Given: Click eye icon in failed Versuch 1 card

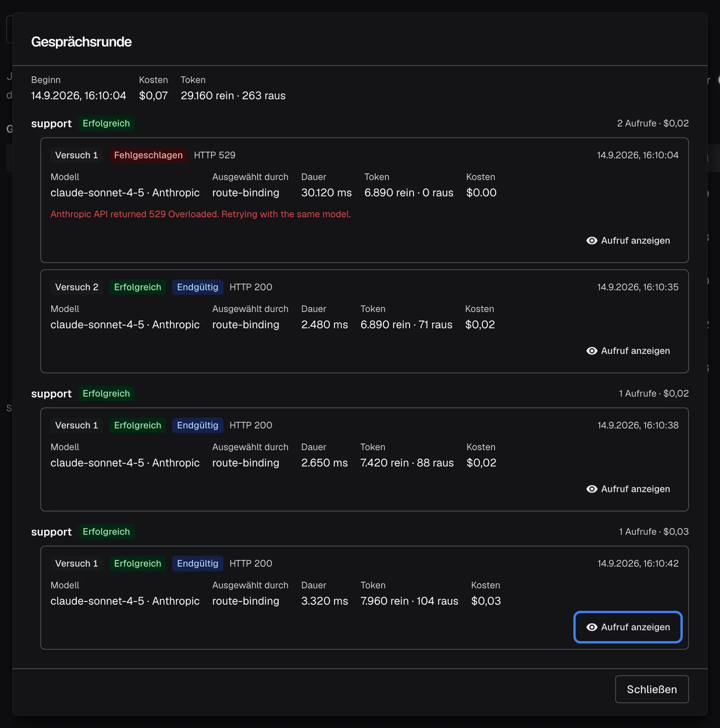Looking at the screenshot, I should (592, 241).
